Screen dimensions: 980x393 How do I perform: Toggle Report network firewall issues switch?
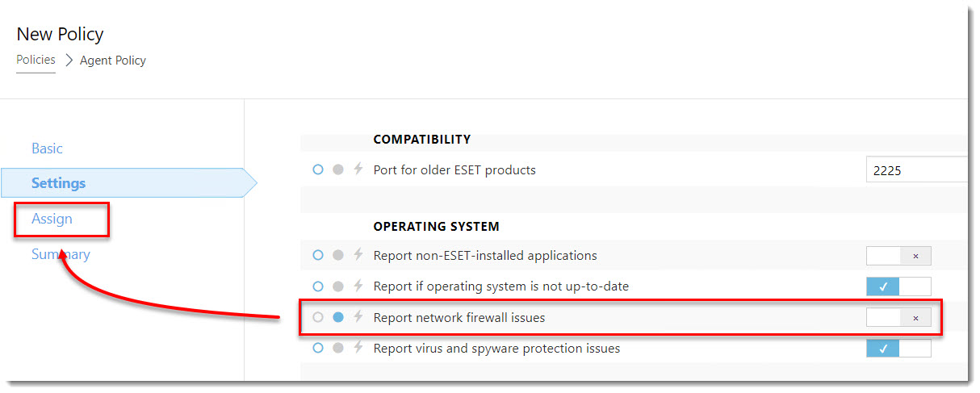pos(898,317)
